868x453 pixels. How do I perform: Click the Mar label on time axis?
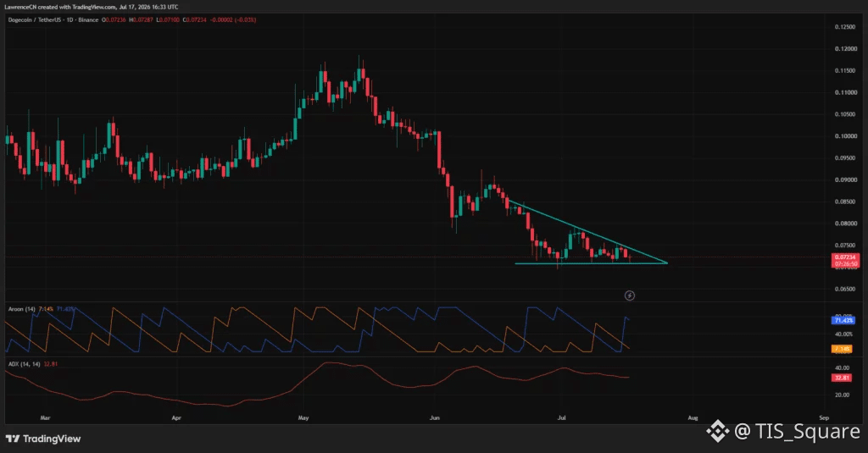pos(46,417)
